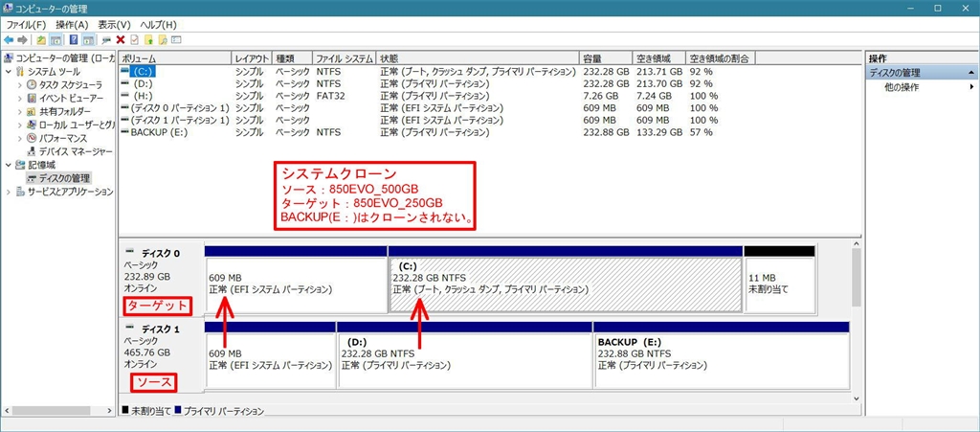Expand the パフォーマンス node arrow
This screenshot has width=980, height=432.
(x=20, y=138)
